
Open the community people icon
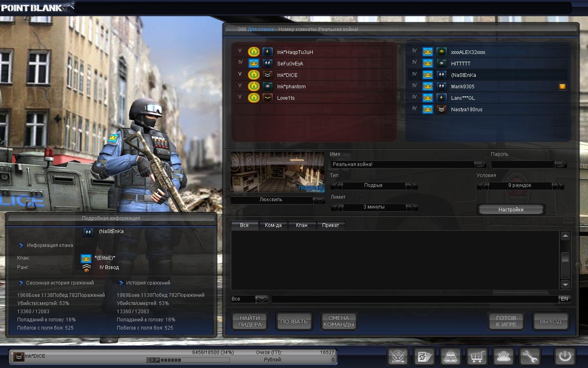(503, 357)
